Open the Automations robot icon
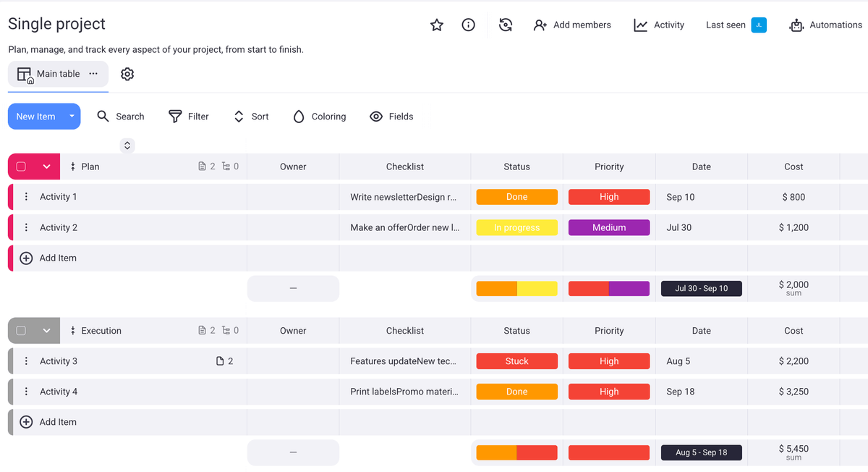 click(x=796, y=25)
